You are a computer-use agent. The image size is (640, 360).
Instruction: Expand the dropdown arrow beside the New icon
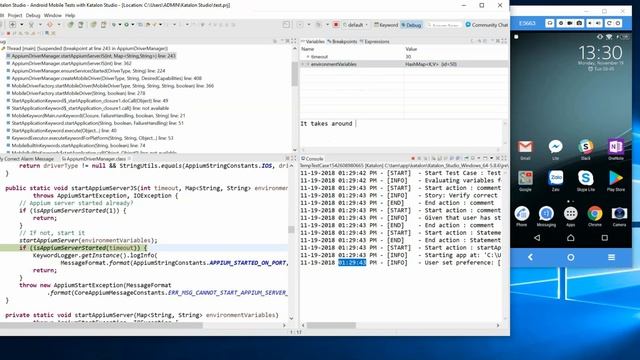coord(21,25)
